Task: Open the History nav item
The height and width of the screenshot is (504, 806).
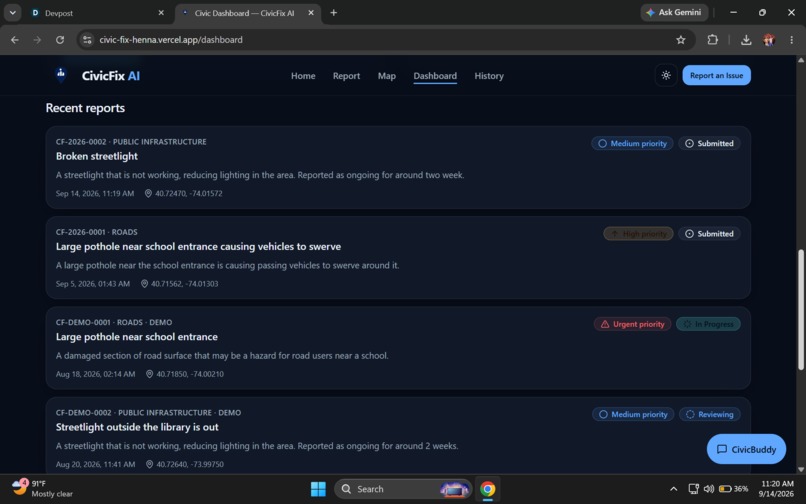Action: 489,76
